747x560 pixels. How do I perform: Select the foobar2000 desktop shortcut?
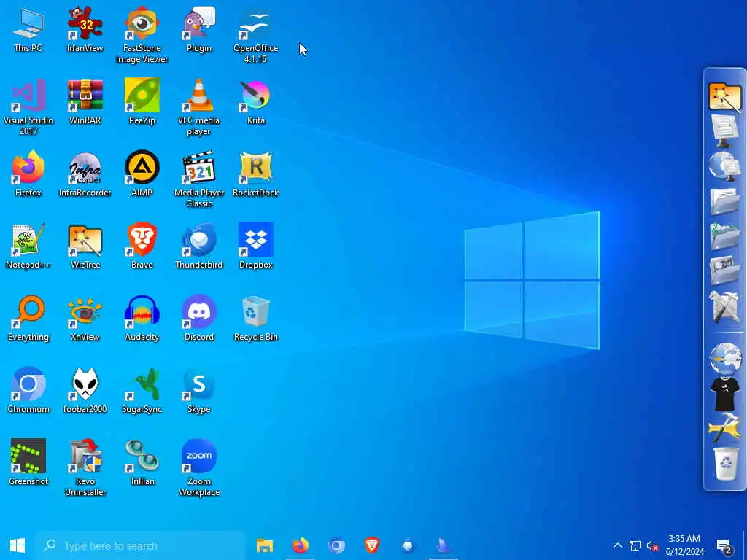tap(85, 391)
